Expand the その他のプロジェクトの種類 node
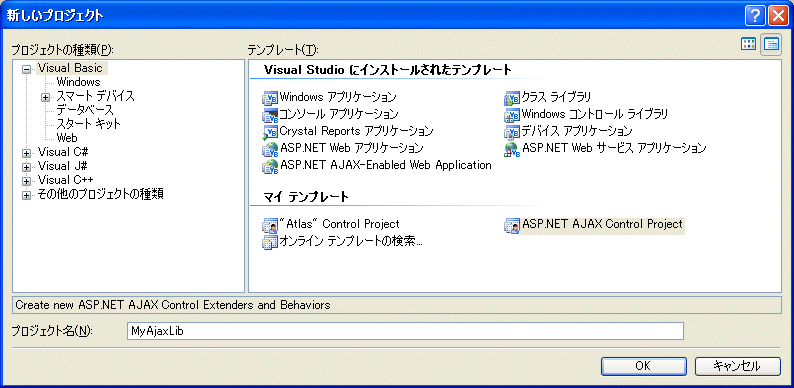 [x=26, y=195]
